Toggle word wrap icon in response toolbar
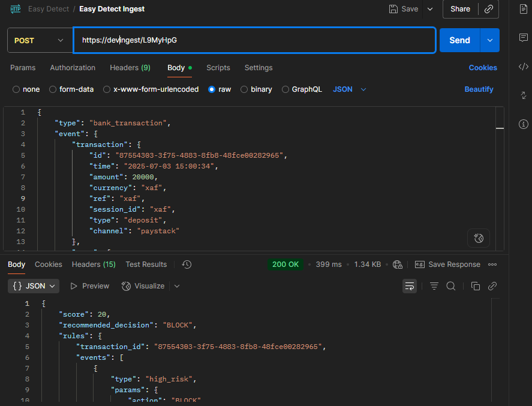532x406 pixels. coord(410,286)
